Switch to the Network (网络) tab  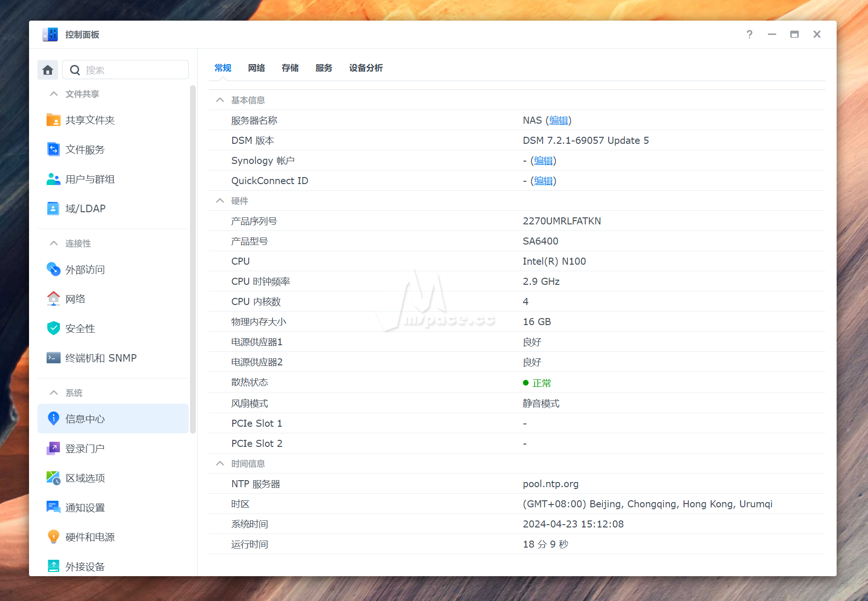pyautogui.click(x=257, y=68)
